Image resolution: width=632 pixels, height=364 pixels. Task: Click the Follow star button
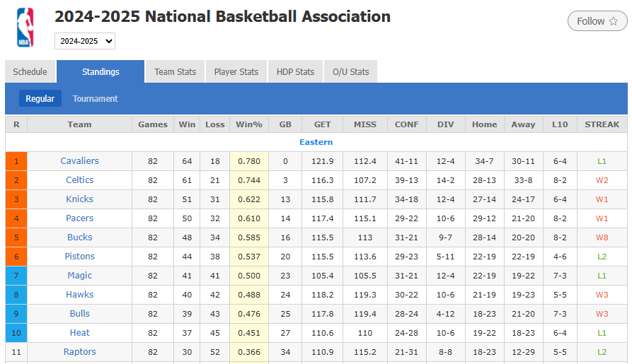coord(597,21)
